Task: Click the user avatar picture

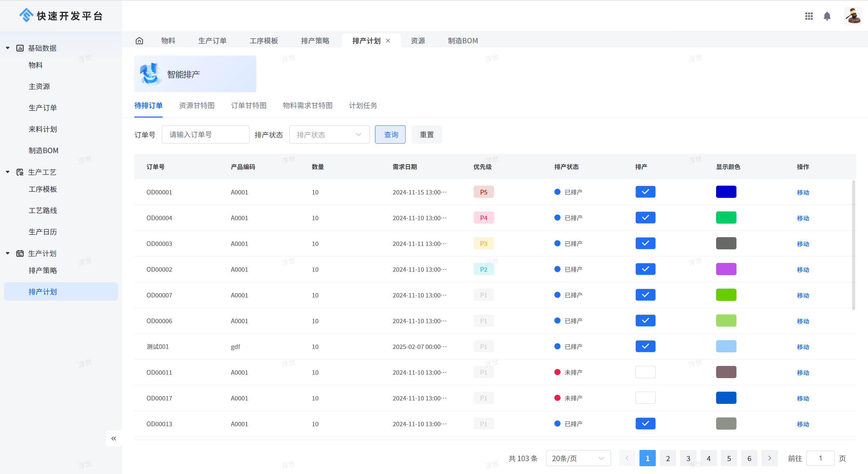Action: 853,16
